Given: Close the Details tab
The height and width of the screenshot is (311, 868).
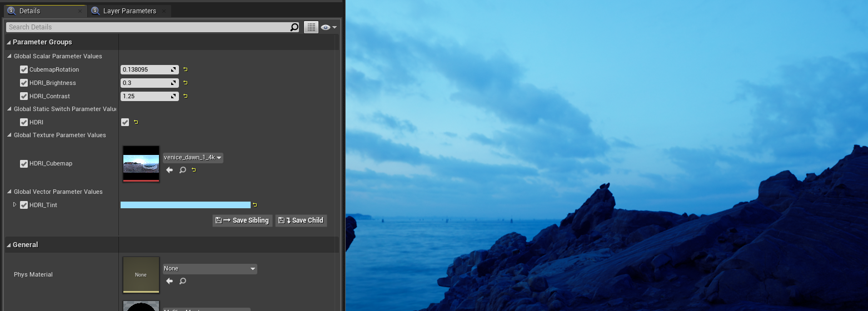Looking at the screenshot, I should (x=80, y=11).
